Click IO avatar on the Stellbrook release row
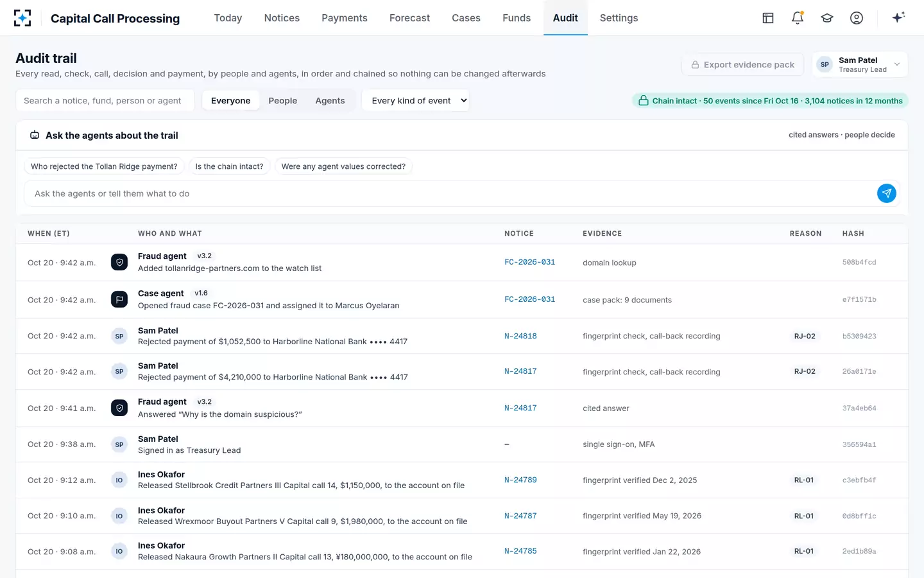Viewport: 924px width, 578px height. 119,480
